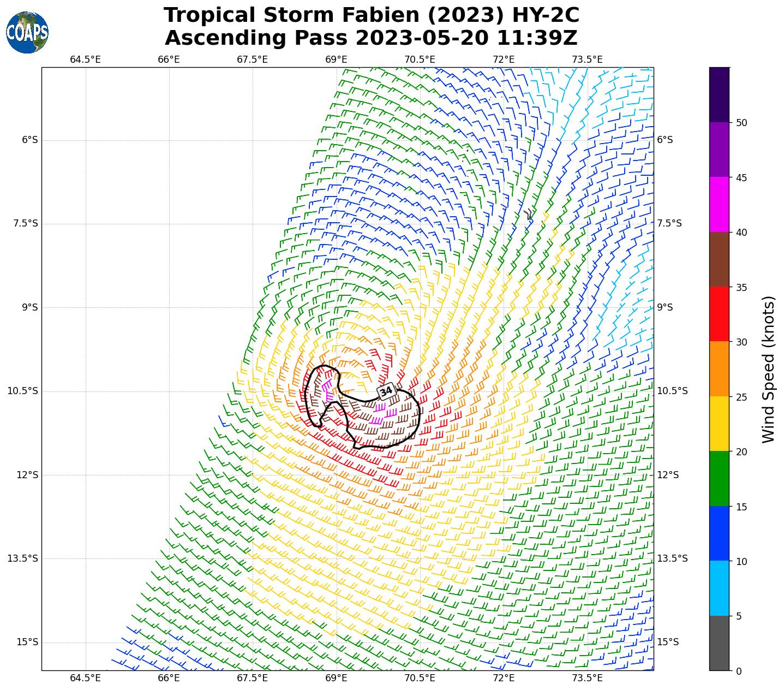The height and width of the screenshot is (690, 784).
Task: Click the COAPS globe logo
Action: click(27, 33)
